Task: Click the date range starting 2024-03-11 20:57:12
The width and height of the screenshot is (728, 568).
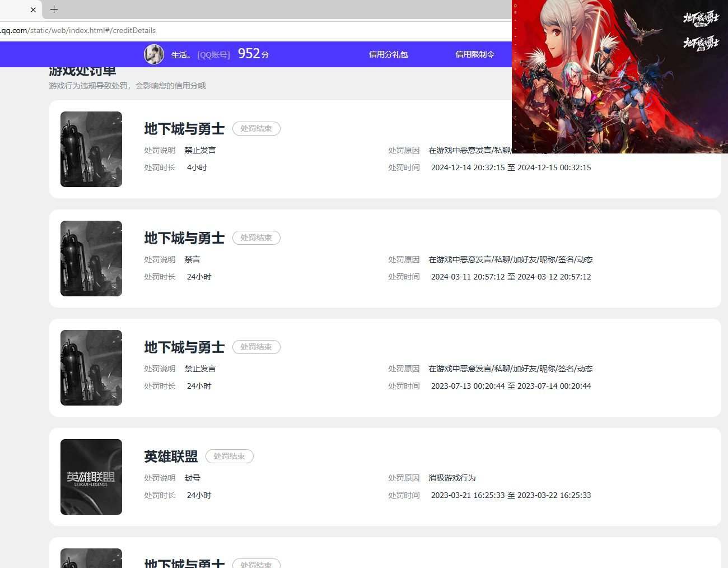Action: (511, 277)
